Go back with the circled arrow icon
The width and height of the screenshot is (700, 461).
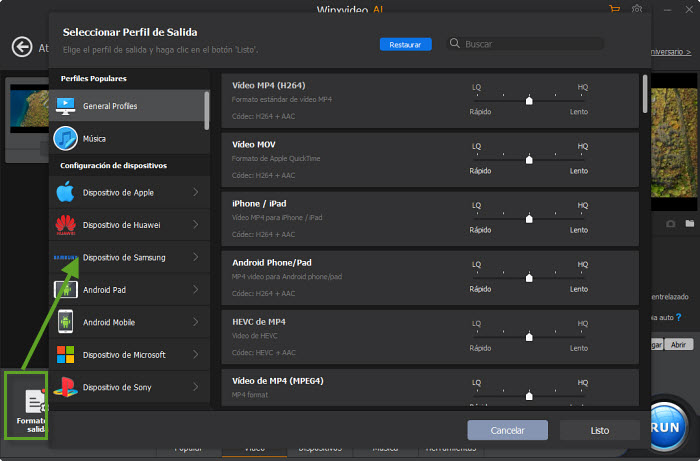pos(22,47)
